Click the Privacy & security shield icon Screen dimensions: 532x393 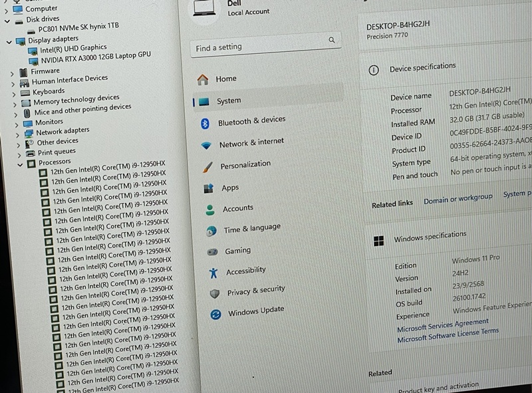pyautogui.click(x=214, y=293)
